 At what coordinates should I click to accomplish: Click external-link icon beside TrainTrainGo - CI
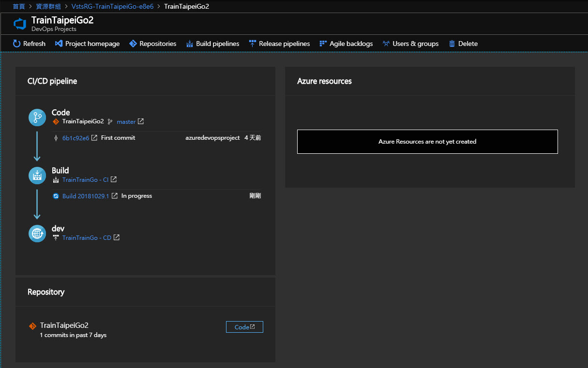(x=114, y=179)
